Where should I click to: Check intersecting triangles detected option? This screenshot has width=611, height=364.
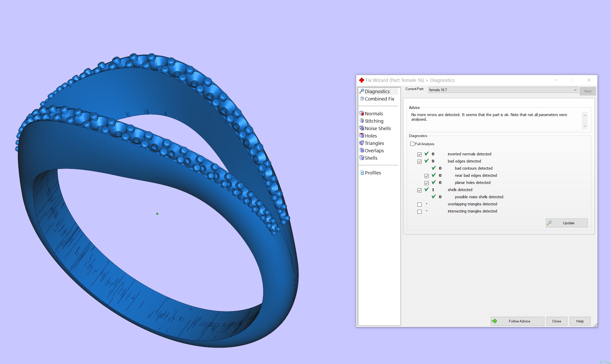419,211
